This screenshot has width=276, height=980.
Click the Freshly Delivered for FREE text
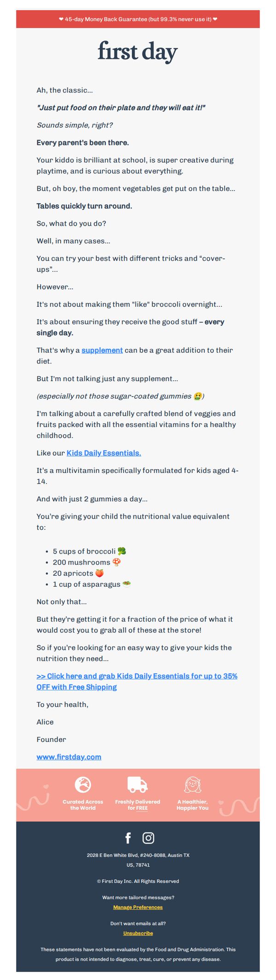click(138, 805)
